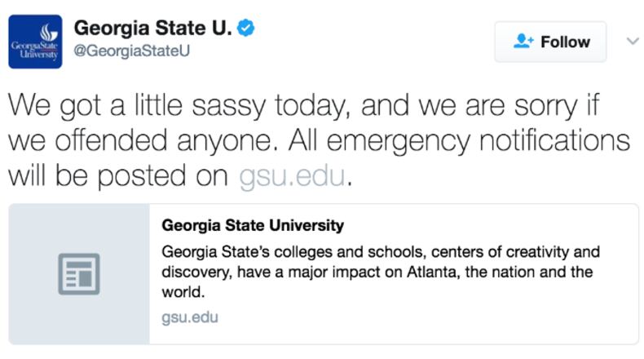Click the Georgia State University avatar logo
The width and height of the screenshot is (644, 359).
(x=35, y=42)
